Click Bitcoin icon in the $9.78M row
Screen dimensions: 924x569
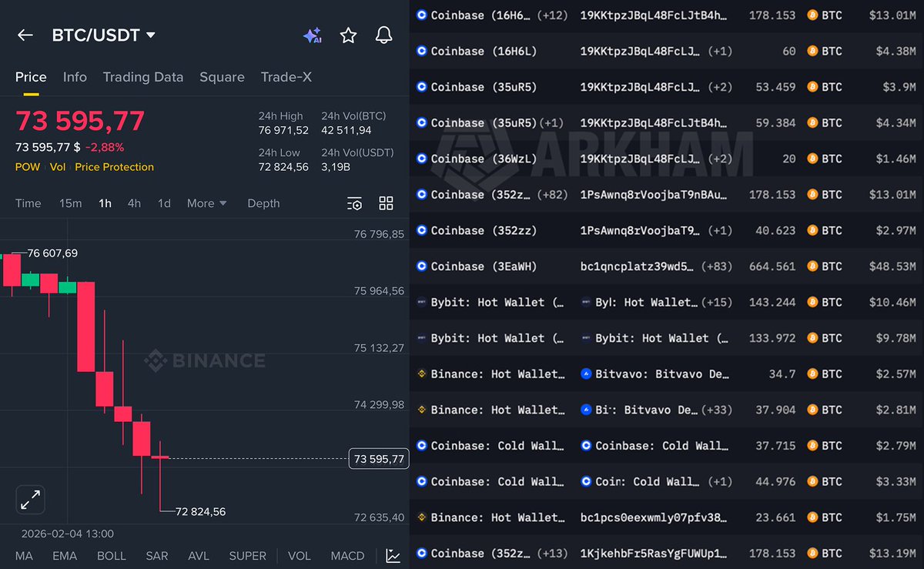tap(812, 338)
